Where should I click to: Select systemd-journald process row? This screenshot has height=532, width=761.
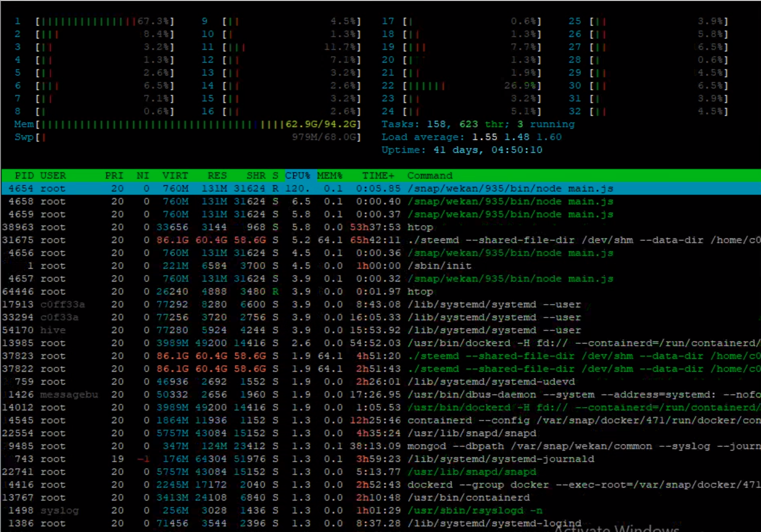[x=381, y=459]
